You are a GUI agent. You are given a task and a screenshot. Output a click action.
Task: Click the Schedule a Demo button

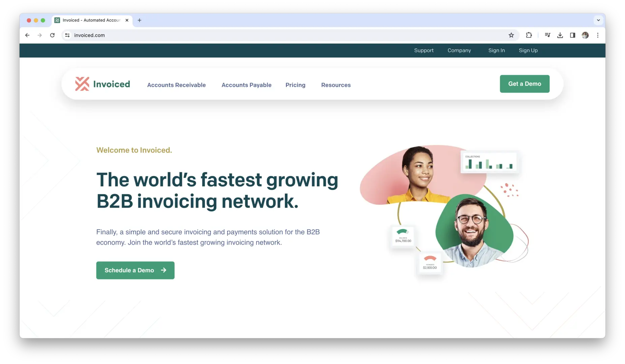(x=135, y=270)
